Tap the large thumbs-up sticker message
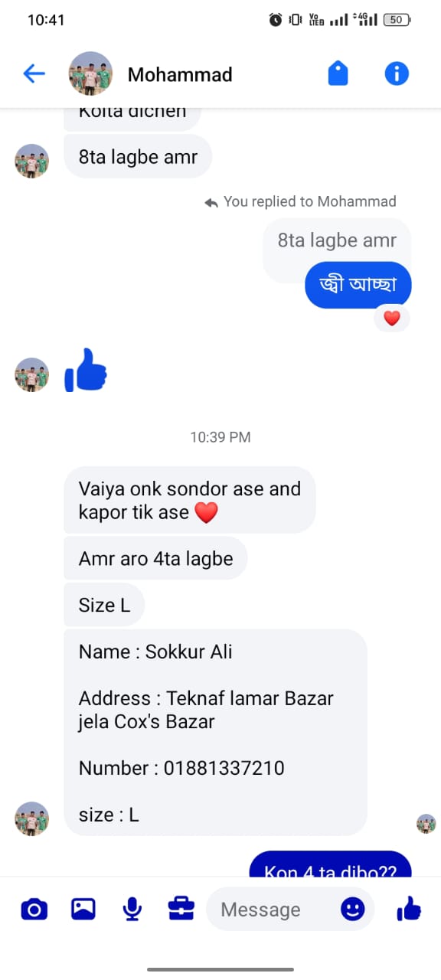This screenshot has height=980, width=441. 86,370
